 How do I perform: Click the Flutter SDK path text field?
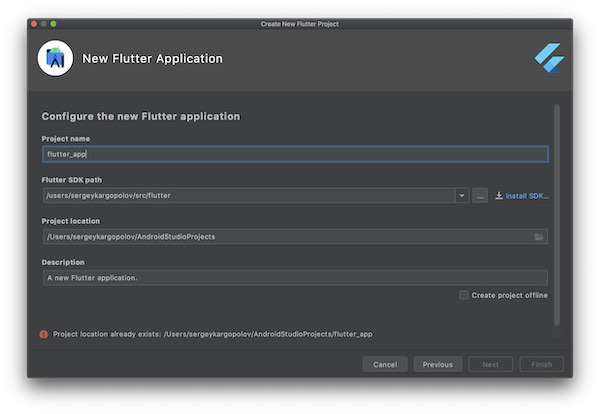click(249, 196)
